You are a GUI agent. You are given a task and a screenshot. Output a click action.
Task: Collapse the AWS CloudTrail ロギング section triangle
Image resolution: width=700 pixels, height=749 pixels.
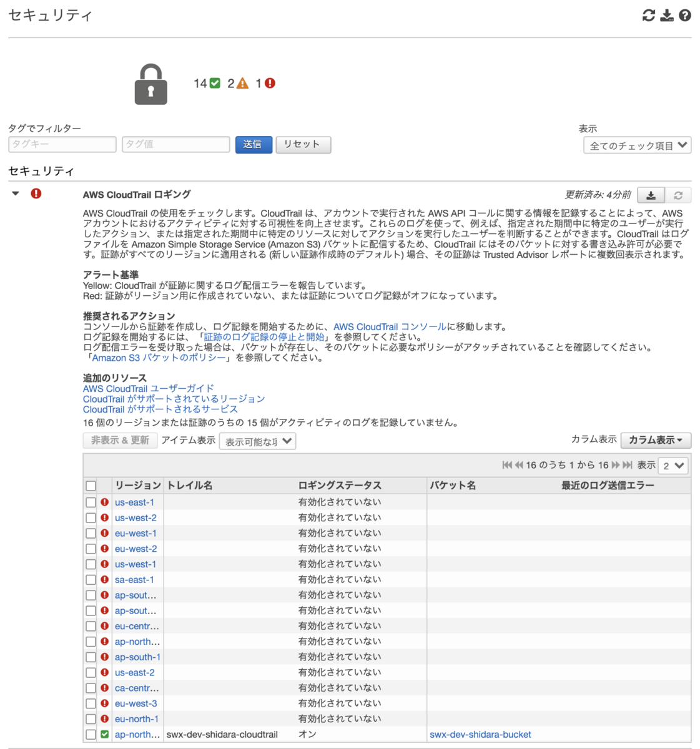pos(14,193)
